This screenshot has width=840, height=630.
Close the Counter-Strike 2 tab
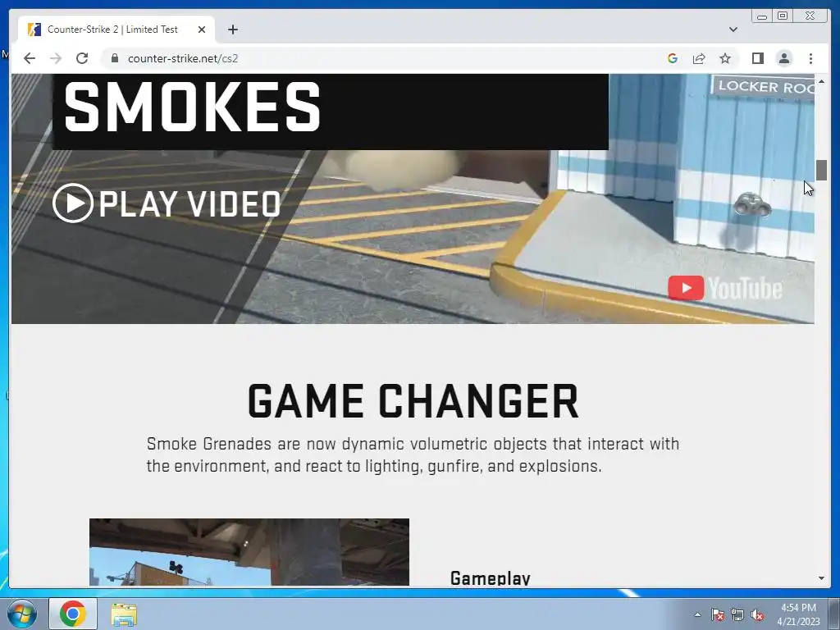coord(202,30)
